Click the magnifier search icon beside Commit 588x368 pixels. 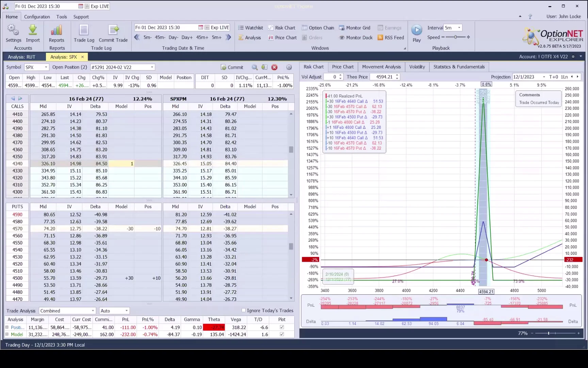[255, 67]
